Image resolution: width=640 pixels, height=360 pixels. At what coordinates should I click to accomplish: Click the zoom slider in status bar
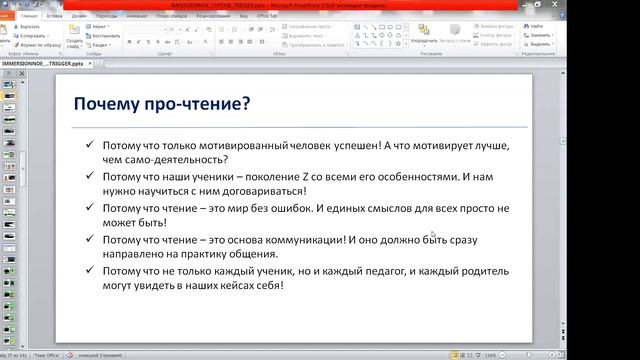(x=528, y=356)
